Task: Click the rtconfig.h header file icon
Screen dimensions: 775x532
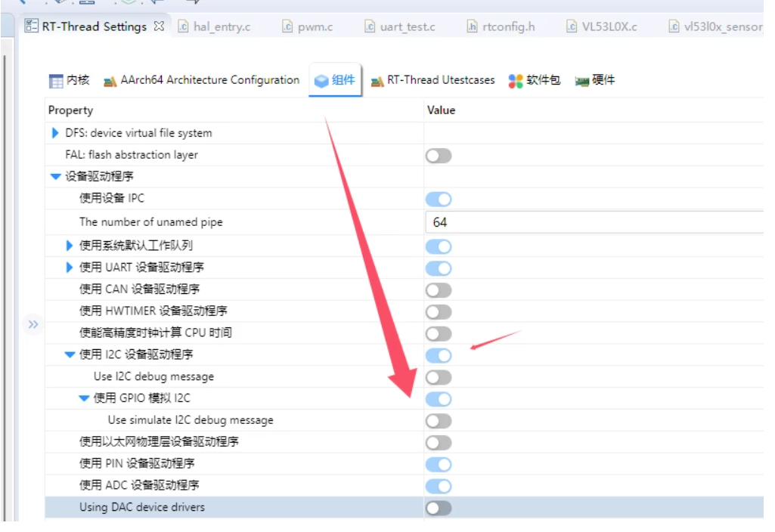Action: point(472,26)
